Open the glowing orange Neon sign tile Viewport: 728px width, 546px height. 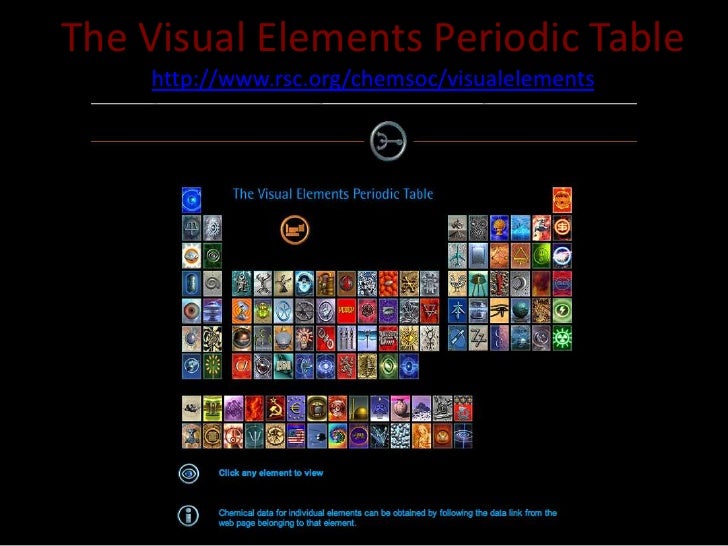562,228
